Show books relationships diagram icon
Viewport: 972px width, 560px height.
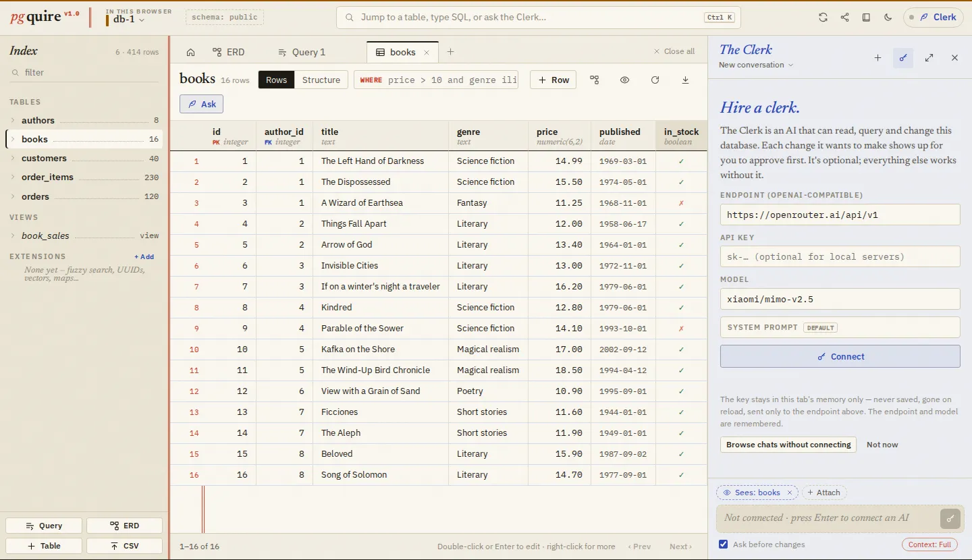click(x=594, y=80)
